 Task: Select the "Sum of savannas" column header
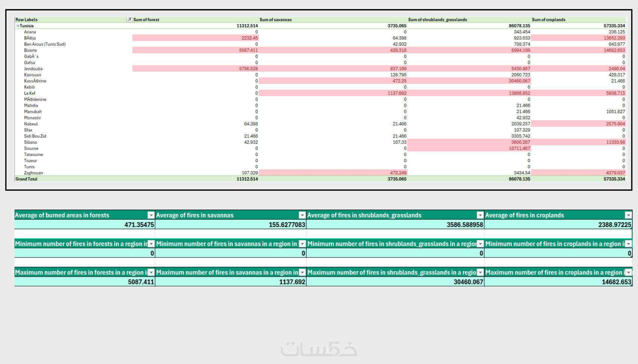275,20
